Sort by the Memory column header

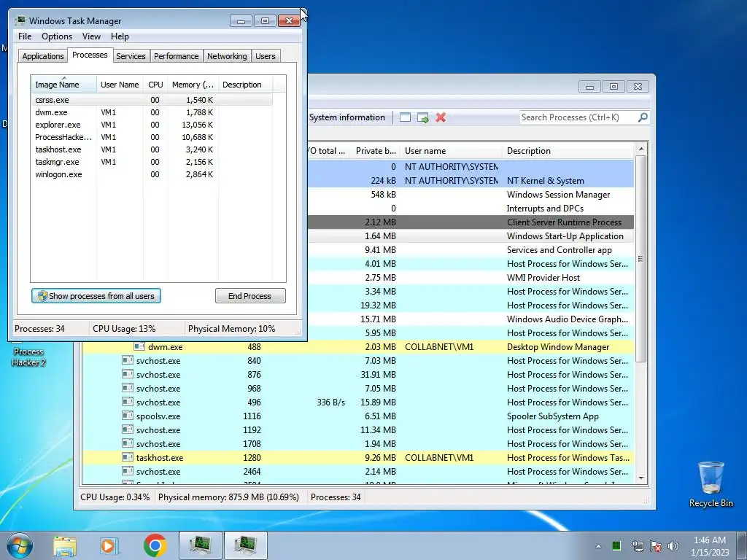pos(193,85)
